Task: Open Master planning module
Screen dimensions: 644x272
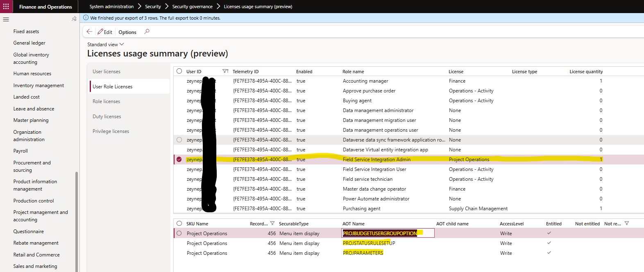Action: (31, 120)
